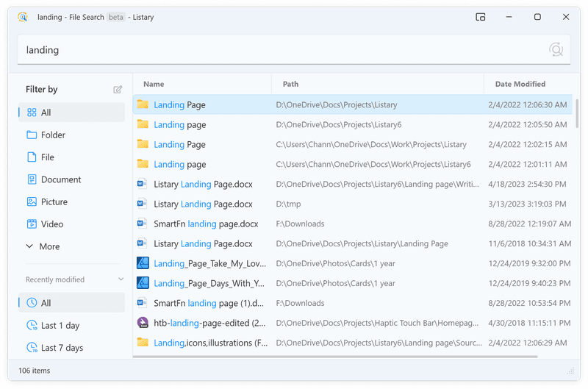Collapse the Recently modified section

(x=121, y=279)
